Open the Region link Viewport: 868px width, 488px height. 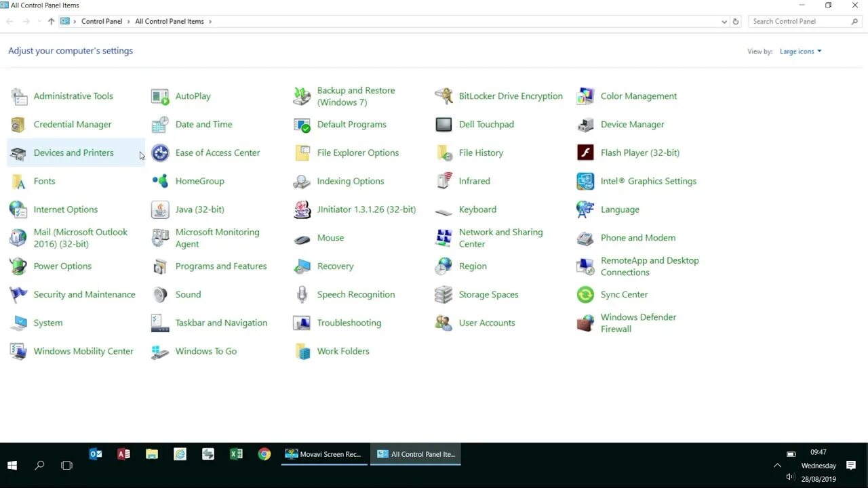point(473,266)
